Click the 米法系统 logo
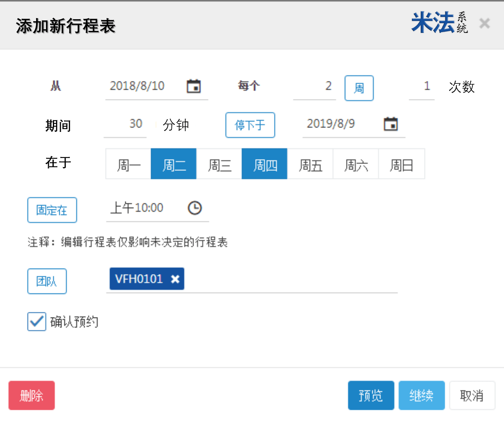 (x=439, y=22)
